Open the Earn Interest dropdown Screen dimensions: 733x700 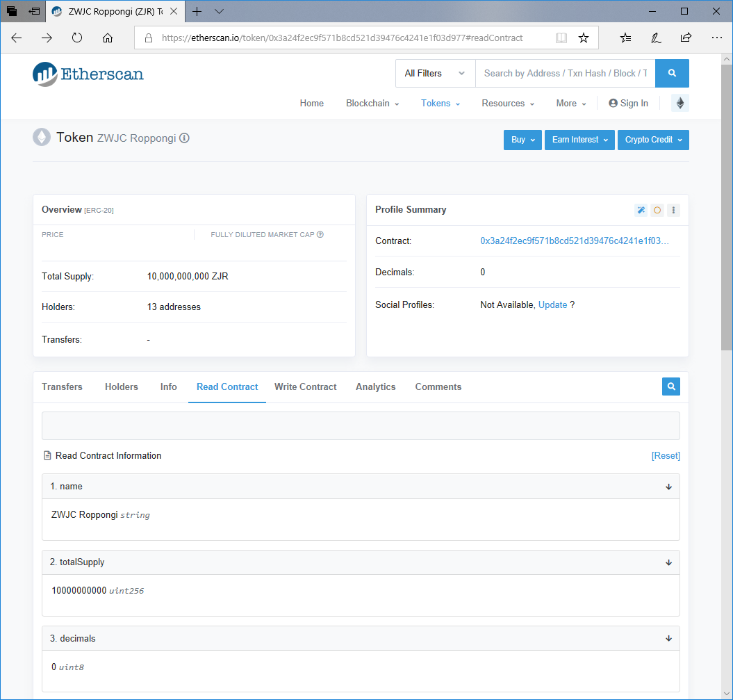(x=579, y=140)
